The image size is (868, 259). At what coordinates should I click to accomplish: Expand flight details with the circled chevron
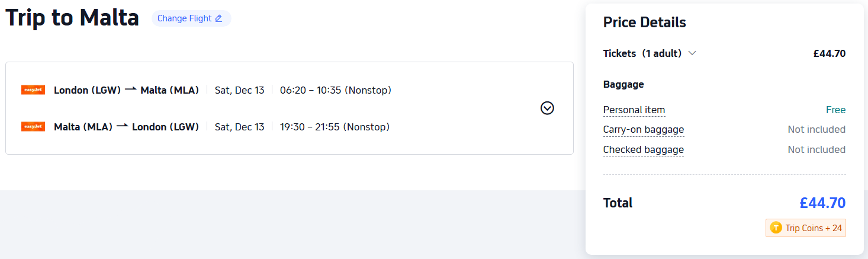pyautogui.click(x=547, y=108)
